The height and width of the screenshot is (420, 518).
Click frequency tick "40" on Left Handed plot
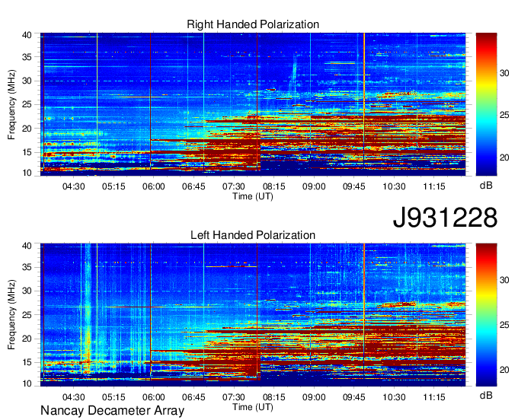click(27, 246)
